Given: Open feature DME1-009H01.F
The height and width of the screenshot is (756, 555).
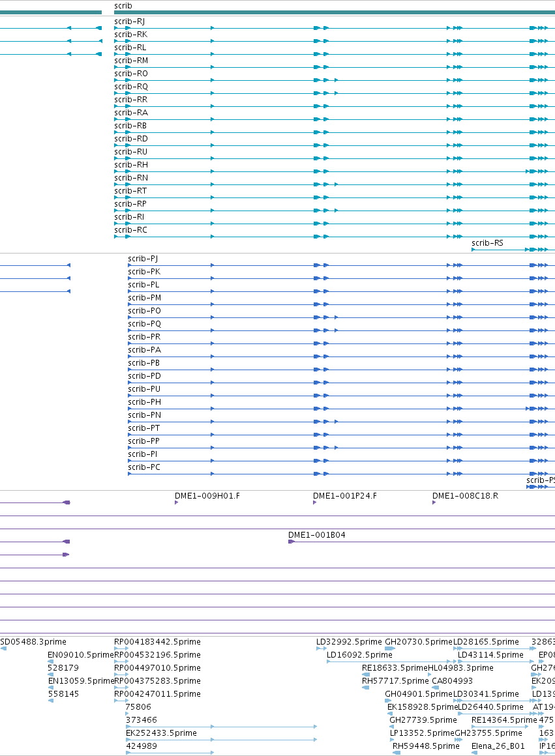Looking at the screenshot, I should click(x=207, y=496).
